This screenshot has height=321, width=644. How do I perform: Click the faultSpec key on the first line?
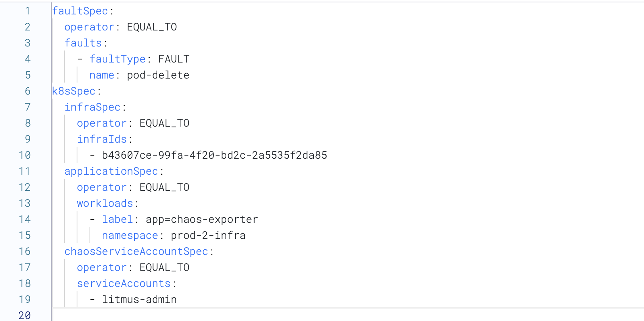coord(80,11)
